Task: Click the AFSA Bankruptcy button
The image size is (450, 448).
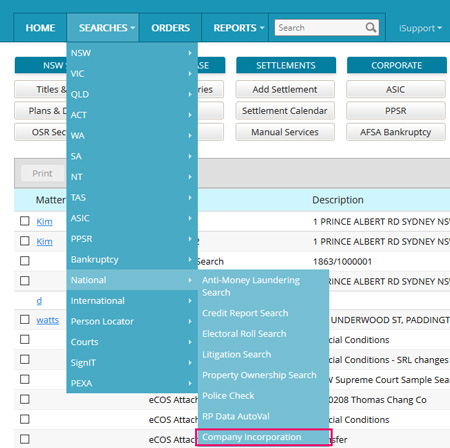Action: tap(396, 132)
